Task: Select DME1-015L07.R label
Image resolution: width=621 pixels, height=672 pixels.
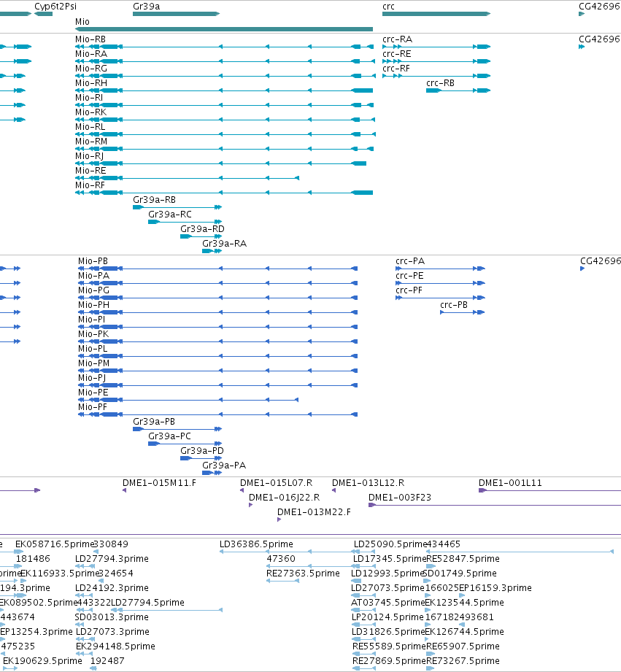Action: [276, 483]
